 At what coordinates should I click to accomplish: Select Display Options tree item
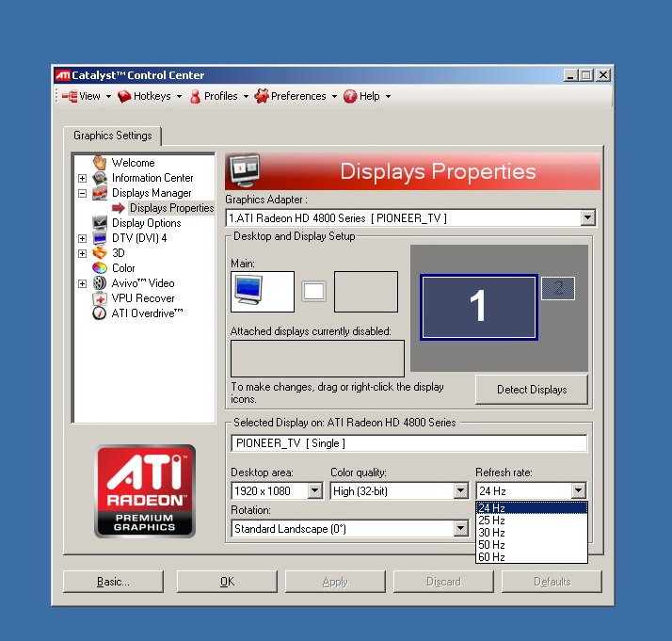pos(147,223)
